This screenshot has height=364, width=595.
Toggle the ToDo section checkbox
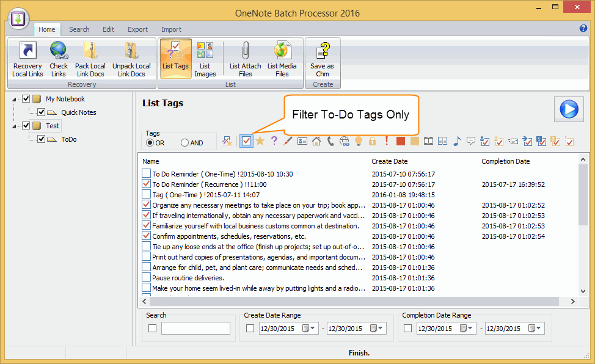41,139
